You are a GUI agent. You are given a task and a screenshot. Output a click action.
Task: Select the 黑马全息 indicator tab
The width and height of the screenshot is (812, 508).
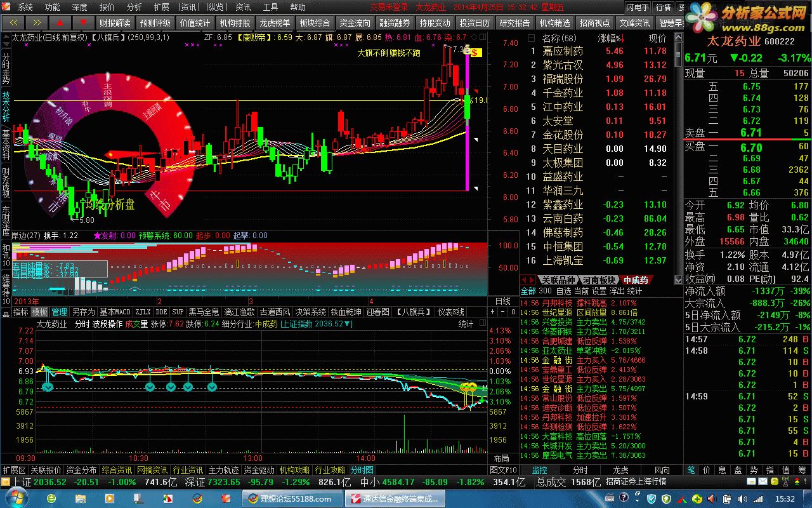[204, 312]
